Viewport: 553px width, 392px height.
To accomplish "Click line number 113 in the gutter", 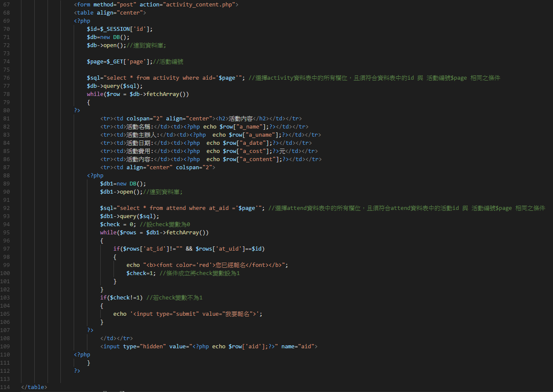I will pyautogui.click(x=5, y=379).
